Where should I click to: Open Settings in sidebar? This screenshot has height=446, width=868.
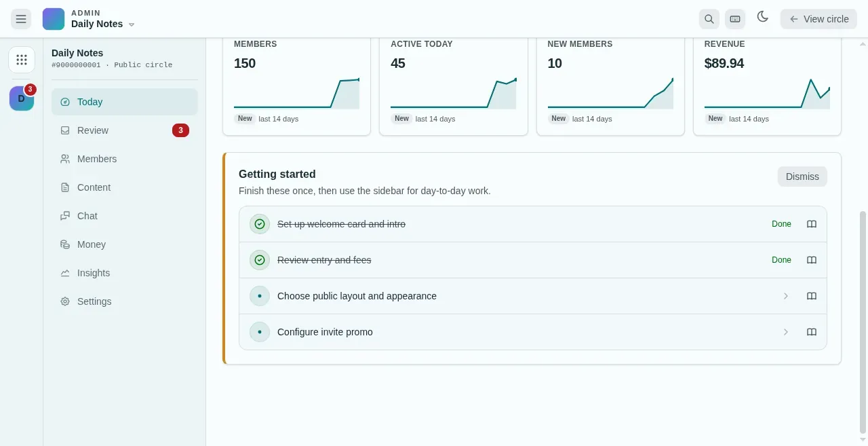tap(125, 301)
